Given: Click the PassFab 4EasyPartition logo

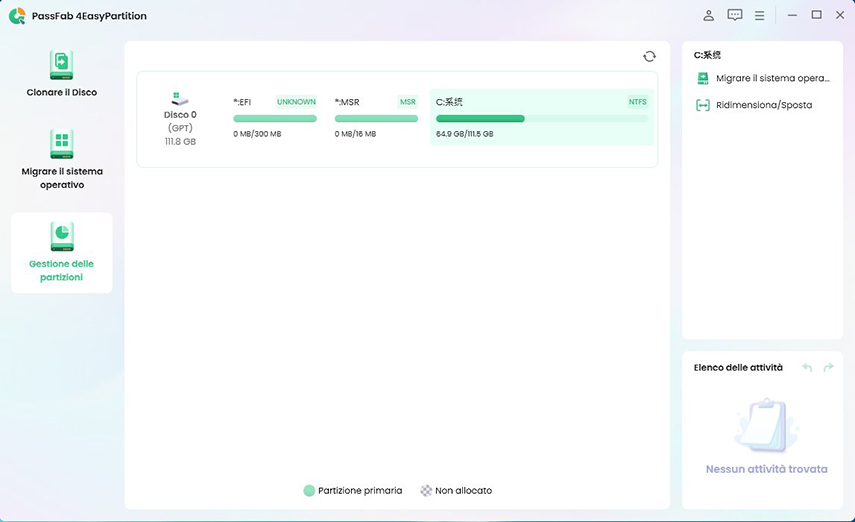Looking at the screenshot, I should coord(17,16).
